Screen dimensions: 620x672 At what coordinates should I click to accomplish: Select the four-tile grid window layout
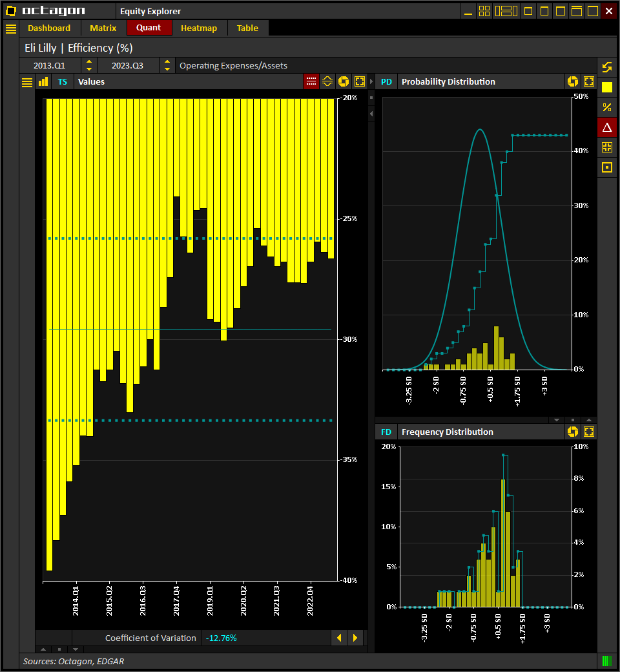point(484,11)
